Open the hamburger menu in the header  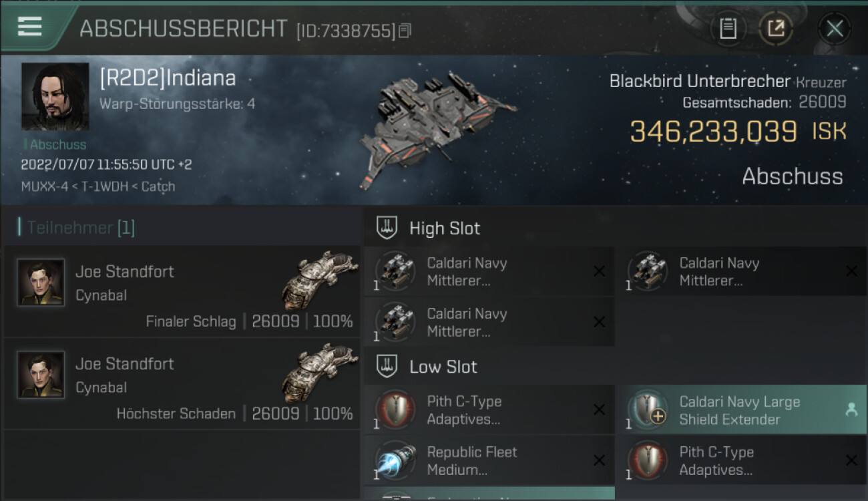click(x=30, y=27)
